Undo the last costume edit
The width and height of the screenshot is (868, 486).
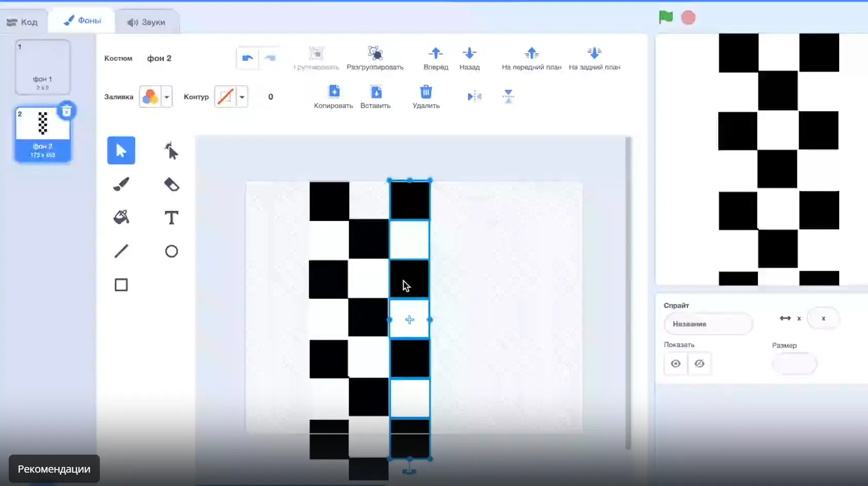(x=248, y=58)
